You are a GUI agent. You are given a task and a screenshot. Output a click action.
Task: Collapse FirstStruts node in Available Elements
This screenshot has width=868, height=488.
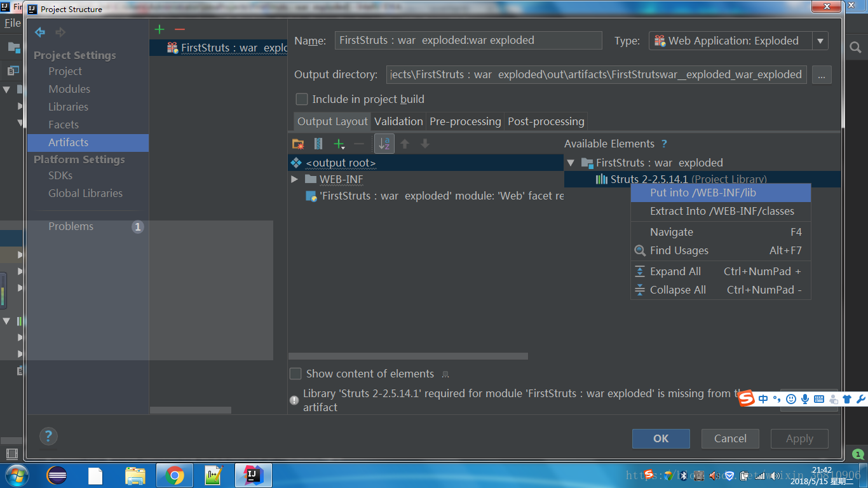571,163
